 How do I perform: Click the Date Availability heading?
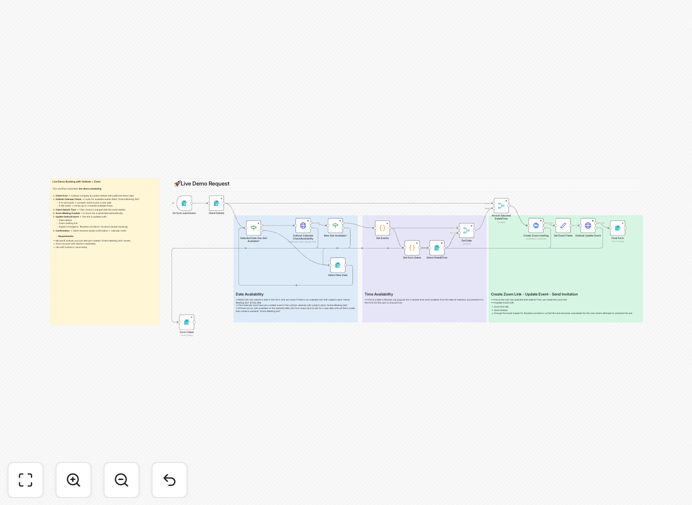point(250,294)
